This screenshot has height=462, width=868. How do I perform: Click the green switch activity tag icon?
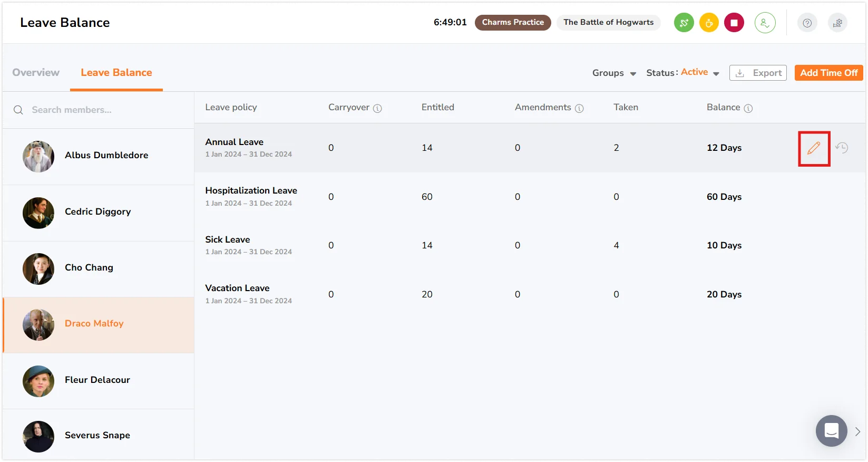[684, 23]
